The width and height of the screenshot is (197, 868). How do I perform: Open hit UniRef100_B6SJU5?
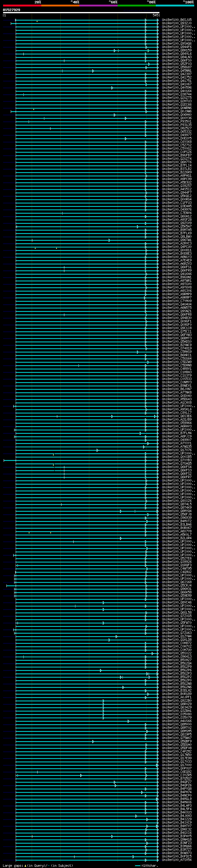(177, 20)
